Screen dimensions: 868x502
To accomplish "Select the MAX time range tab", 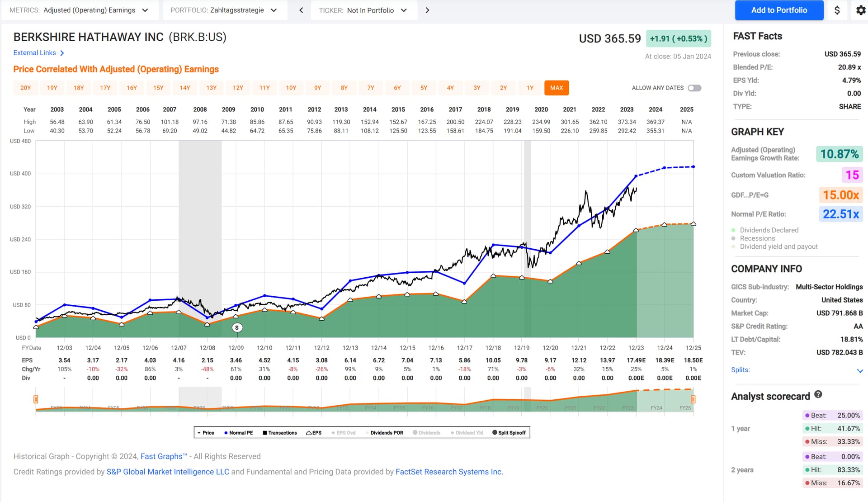I will 557,88.
